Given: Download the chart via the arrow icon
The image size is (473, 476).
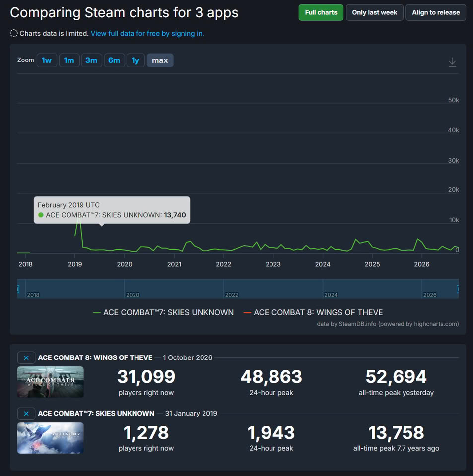Looking at the screenshot, I should [452, 62].
